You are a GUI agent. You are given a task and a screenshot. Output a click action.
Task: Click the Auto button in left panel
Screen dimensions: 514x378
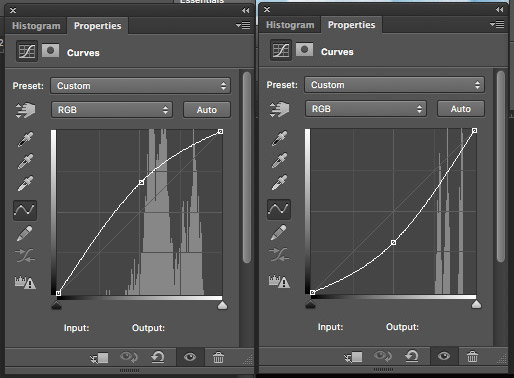[x=207, y=110]
